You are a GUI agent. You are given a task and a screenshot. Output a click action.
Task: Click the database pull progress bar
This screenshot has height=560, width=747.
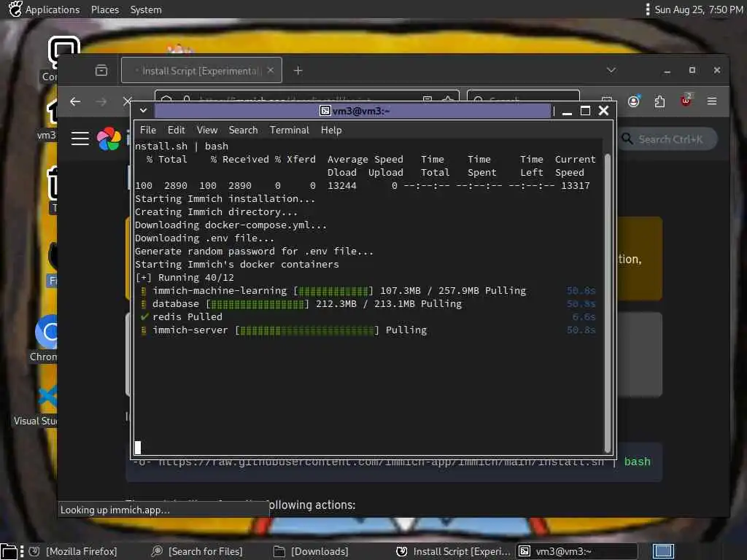257,304
